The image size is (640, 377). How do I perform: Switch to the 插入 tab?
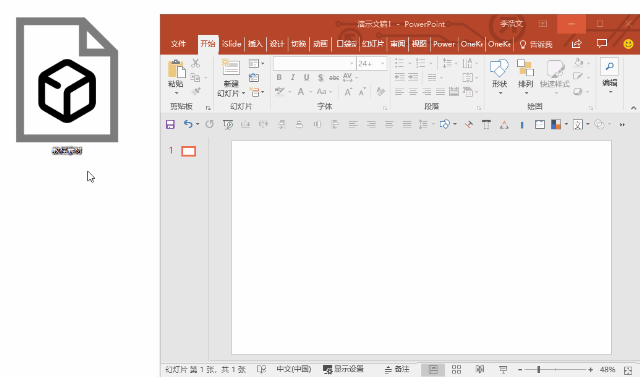[x=255, y=44]
